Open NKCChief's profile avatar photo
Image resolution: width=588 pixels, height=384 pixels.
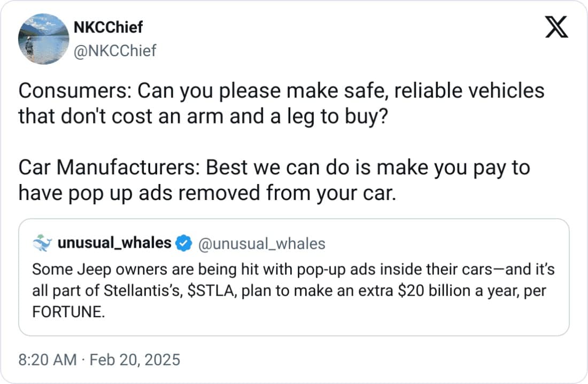click(x=43, y=39)
